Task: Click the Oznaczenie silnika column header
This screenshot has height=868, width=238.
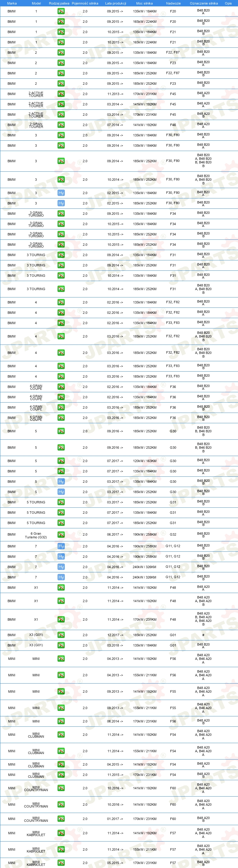Action: 204,3
